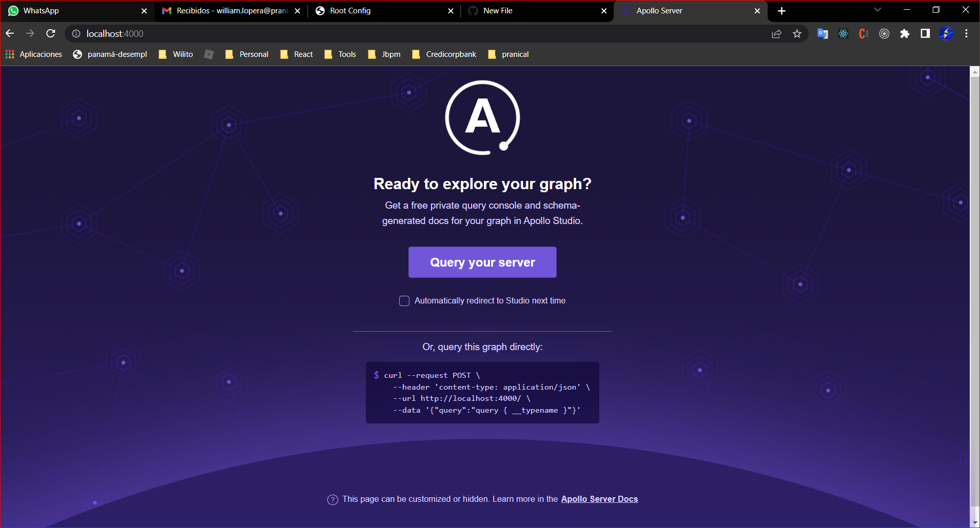Click the Query your server button
The image size is (980, 528).
(x=482, y=262)
